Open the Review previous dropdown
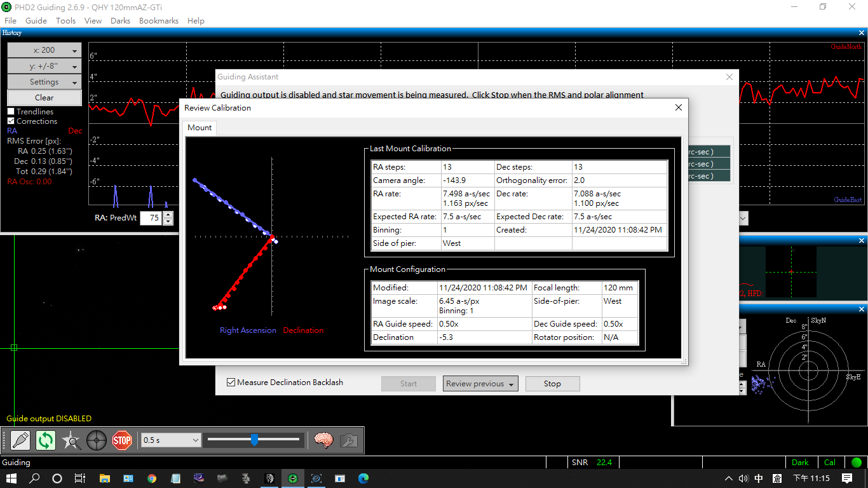 coord(480,384)
